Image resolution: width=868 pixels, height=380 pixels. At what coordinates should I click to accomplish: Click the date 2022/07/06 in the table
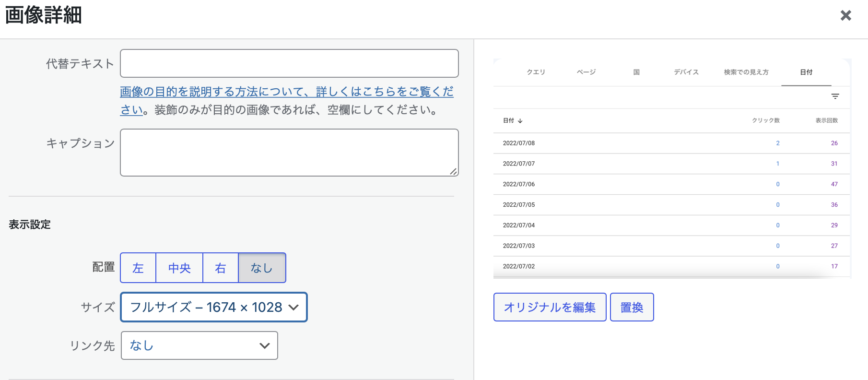tap(519, 184)
